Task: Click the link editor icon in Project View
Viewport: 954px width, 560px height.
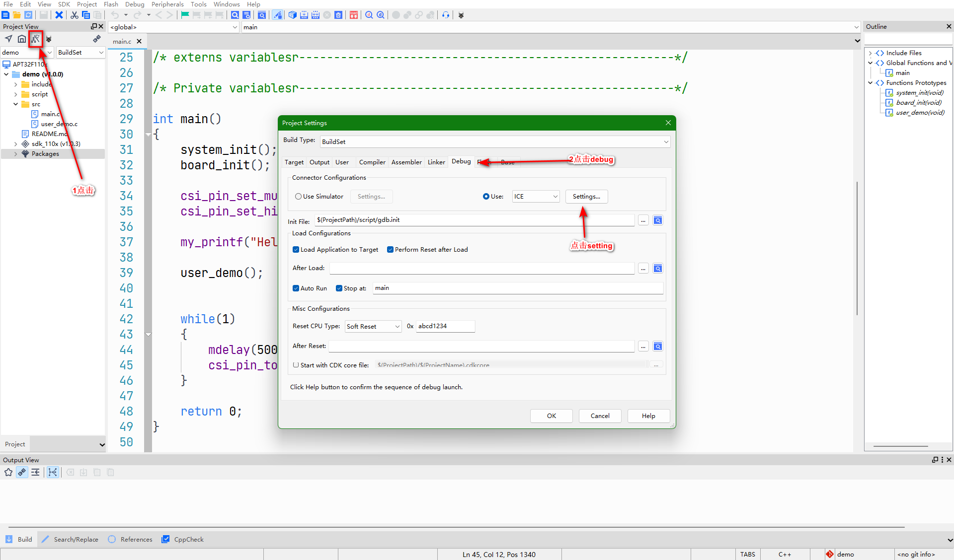Action: coord(97,39)
